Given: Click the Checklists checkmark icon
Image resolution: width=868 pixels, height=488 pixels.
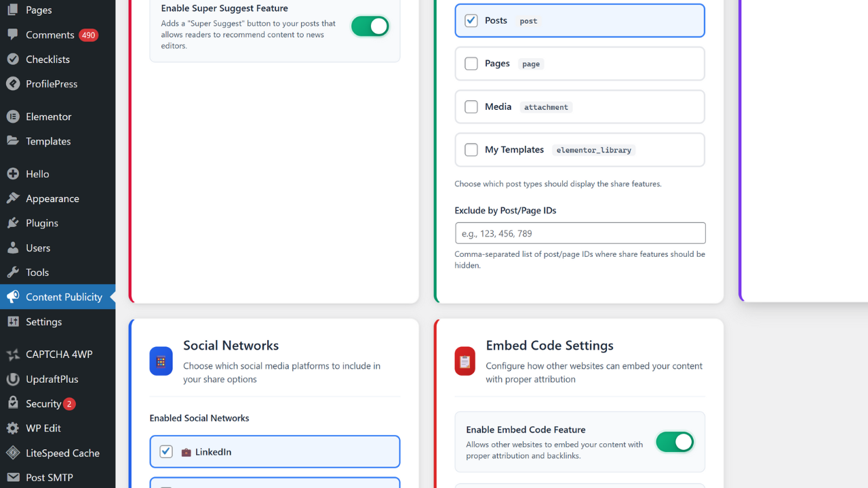Looking at the screenshot, I should (x=13, y=59).
